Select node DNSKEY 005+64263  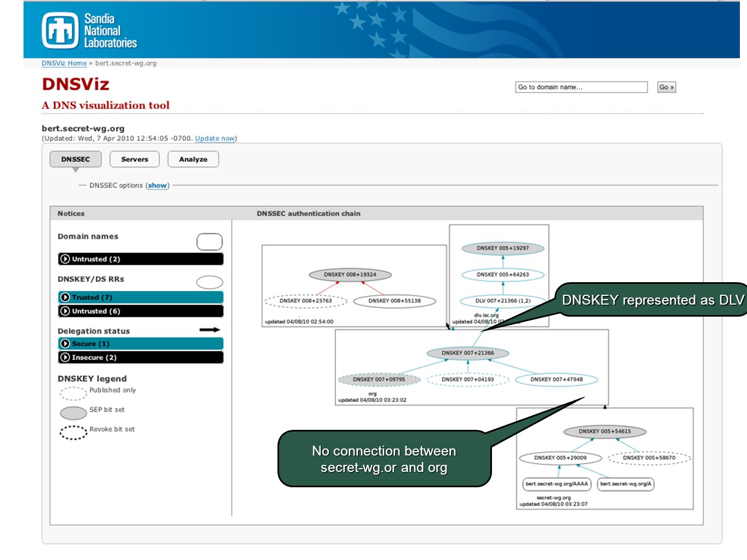coord(503,275)
